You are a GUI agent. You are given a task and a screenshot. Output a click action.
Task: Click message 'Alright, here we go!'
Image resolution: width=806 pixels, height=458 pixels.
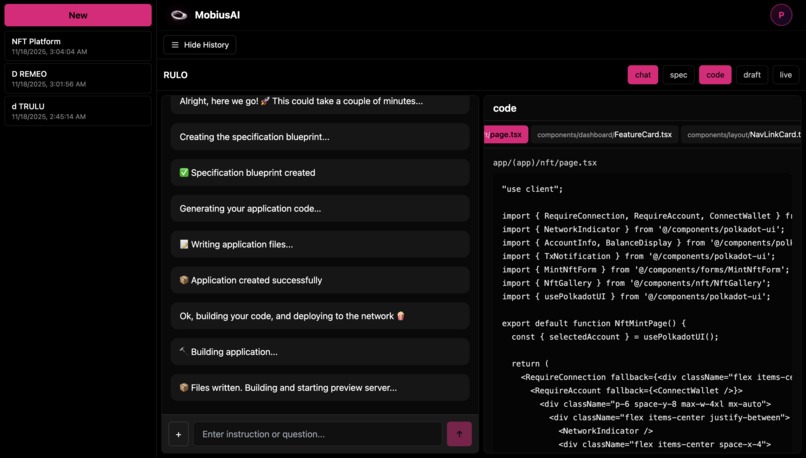[320, 103]
